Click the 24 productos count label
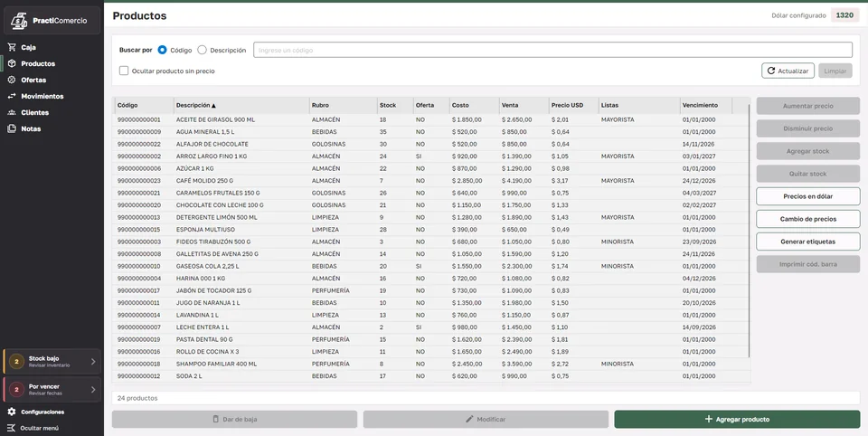 [137, 398]
